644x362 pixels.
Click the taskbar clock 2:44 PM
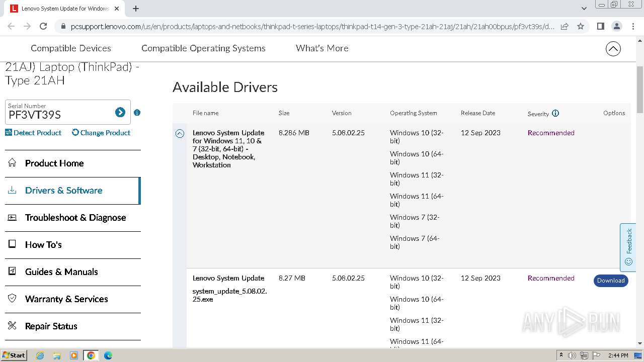618,355
